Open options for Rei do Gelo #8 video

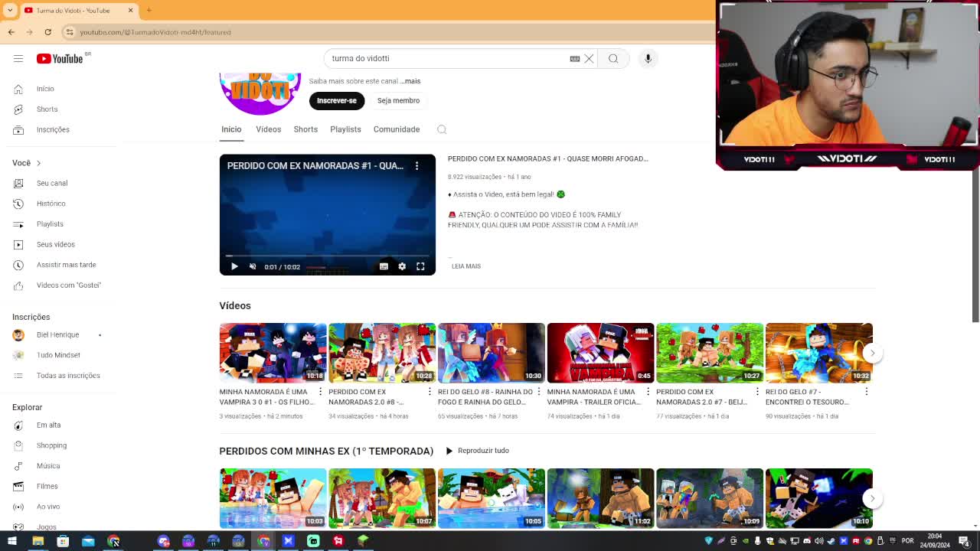point(538,392)
